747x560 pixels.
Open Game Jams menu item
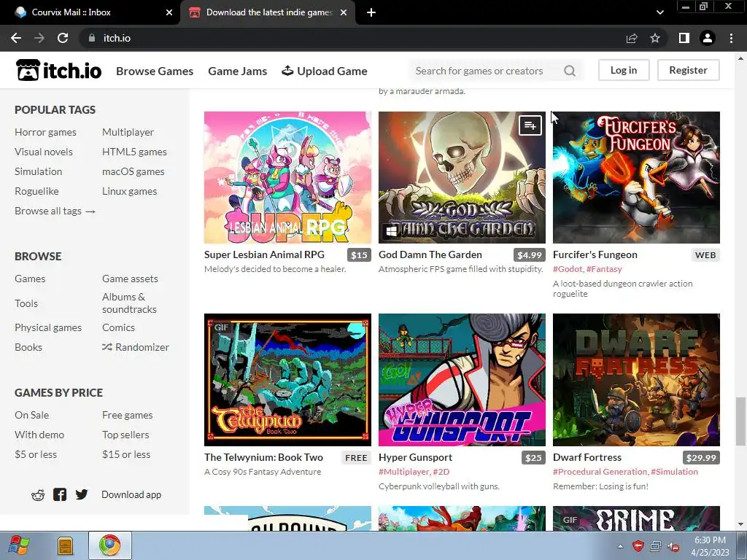point(237,71)
